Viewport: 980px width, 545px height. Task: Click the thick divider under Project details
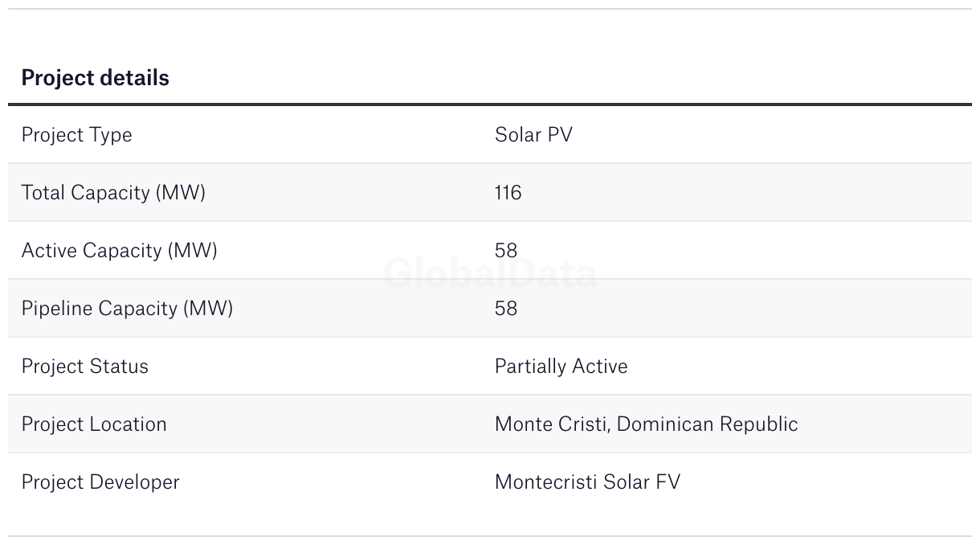tap(490, 104)
